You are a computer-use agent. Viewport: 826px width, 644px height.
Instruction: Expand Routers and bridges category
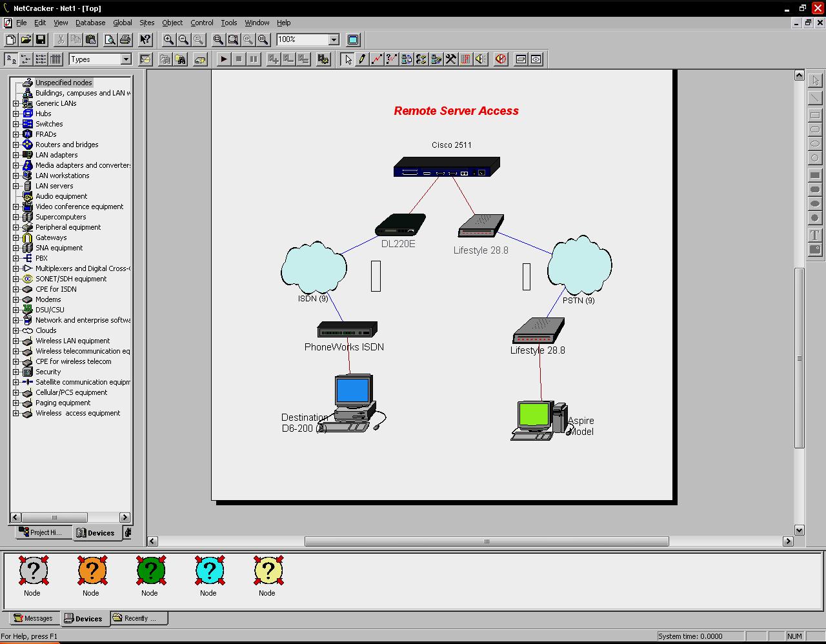click(16, 145)
